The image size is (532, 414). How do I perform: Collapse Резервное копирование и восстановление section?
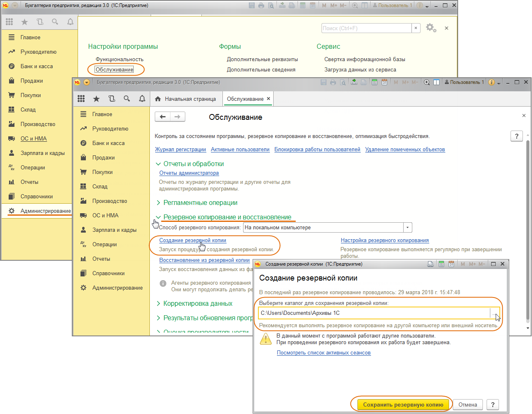tap(158, 217)
